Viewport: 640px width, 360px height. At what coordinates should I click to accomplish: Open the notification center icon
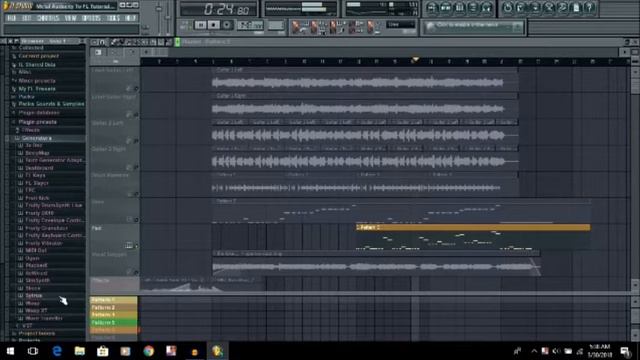coord(626,351)
